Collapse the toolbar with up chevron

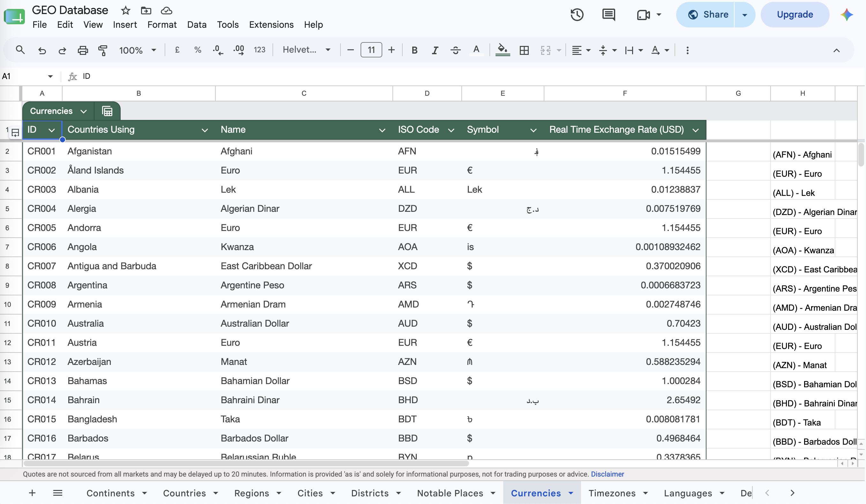pos(836,50)
